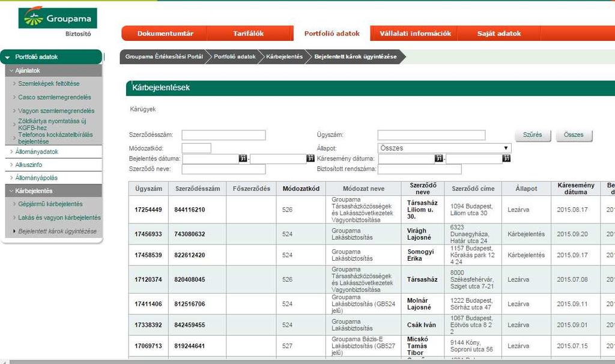Click the Összes reset button
This screenshot has height=364, width=615.
pos(574,135)
